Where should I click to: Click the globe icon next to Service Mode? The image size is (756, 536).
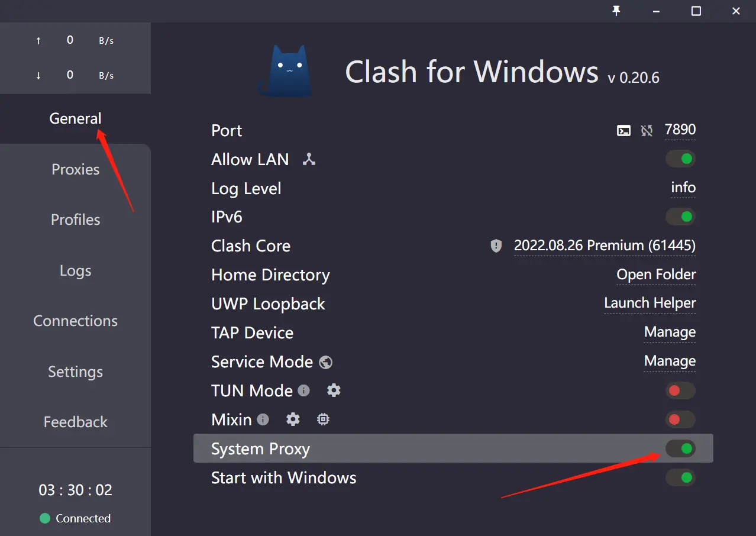click(326, 362)
